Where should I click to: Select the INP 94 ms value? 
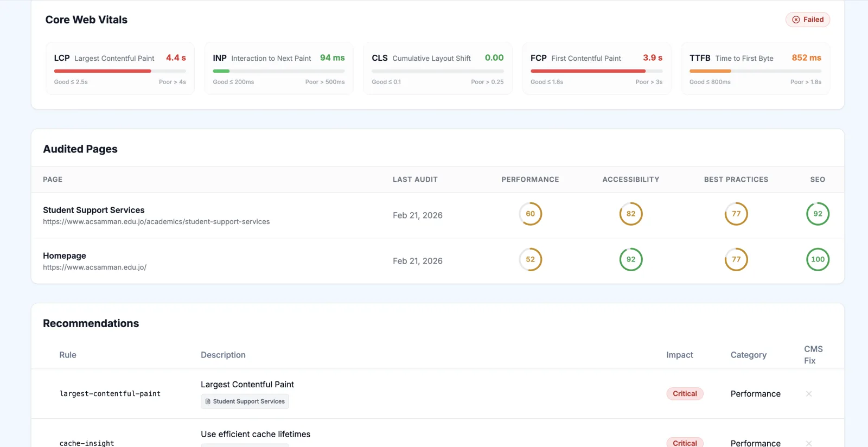point(332,58)
